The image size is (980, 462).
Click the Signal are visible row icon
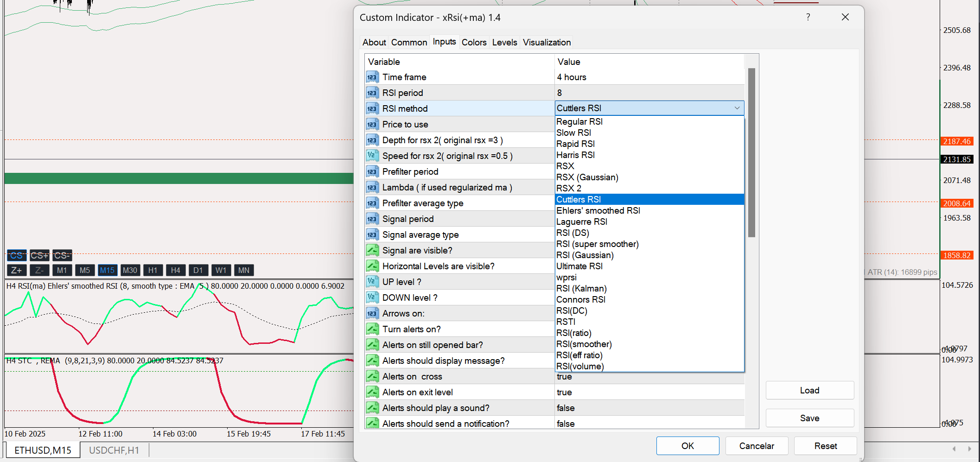(x=372, y=250)
